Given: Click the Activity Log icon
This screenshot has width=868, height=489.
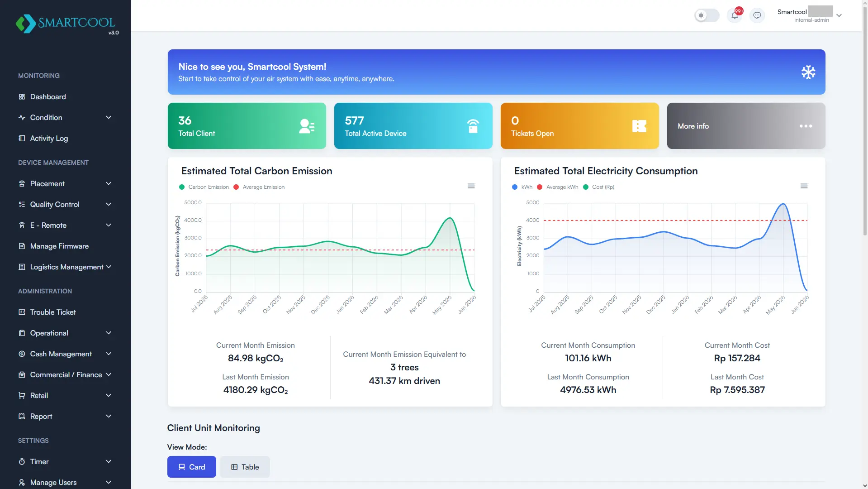Looking at the screenshot, I should pyautogui.click(x=22, y=139).
